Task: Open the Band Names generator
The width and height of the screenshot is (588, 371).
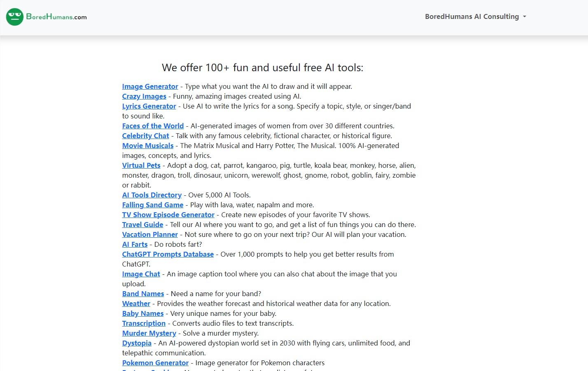Action: tap(143, 294)
